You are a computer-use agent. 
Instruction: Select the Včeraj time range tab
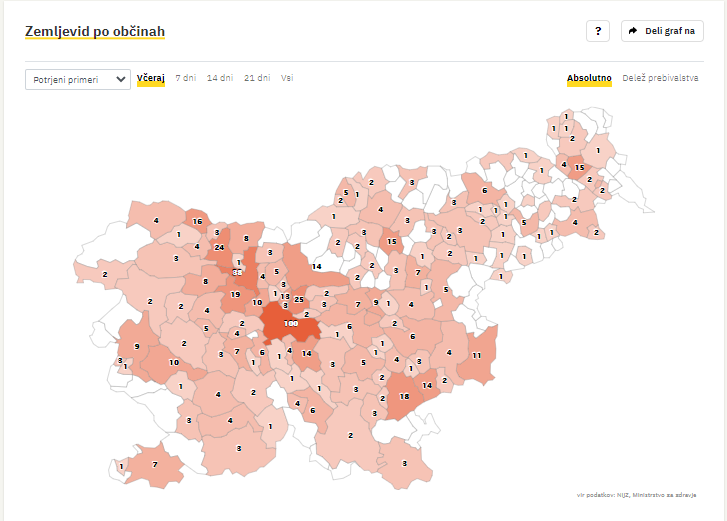151,78
